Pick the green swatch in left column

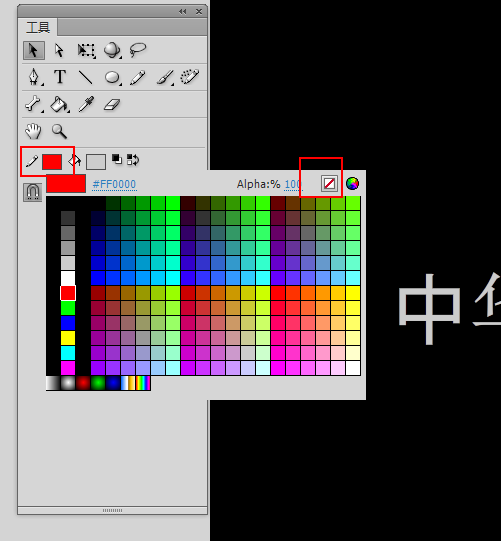click(68, 308)
